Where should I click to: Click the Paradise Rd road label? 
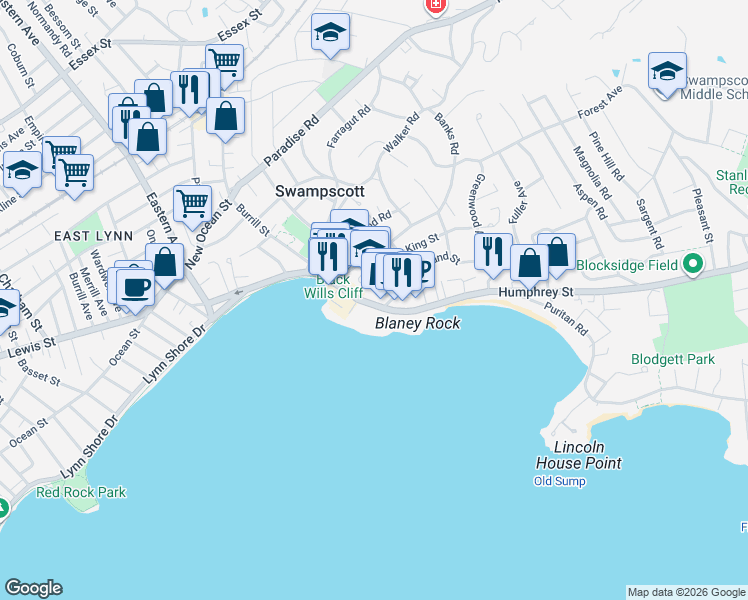291,140
